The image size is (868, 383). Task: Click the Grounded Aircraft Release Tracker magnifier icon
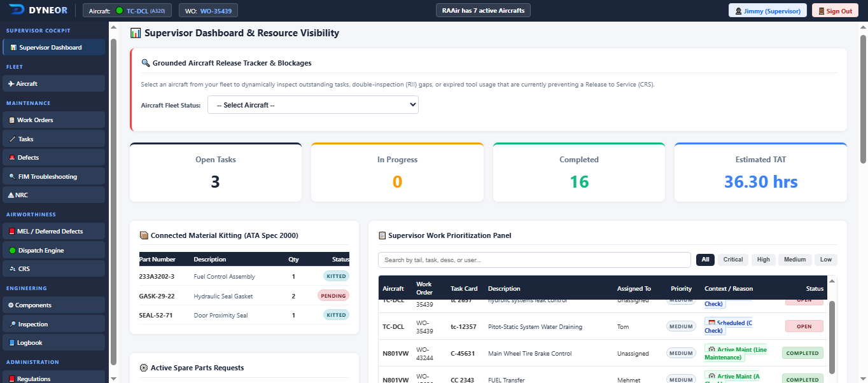145,63
